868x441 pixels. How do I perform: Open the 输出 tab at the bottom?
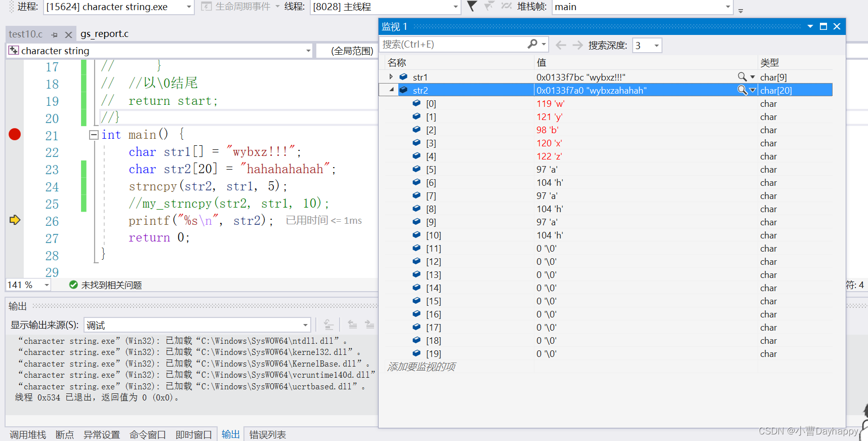[x=231, y=434]
